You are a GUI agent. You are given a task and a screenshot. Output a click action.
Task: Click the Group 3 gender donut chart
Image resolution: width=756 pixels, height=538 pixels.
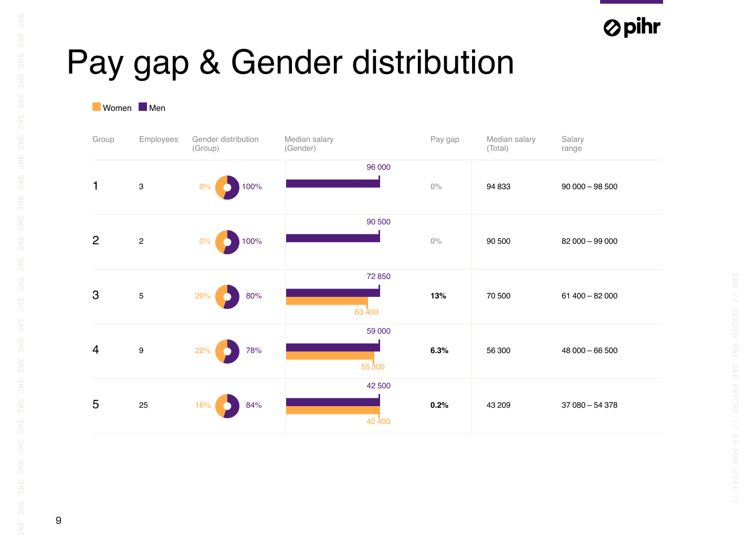(227, 297)
